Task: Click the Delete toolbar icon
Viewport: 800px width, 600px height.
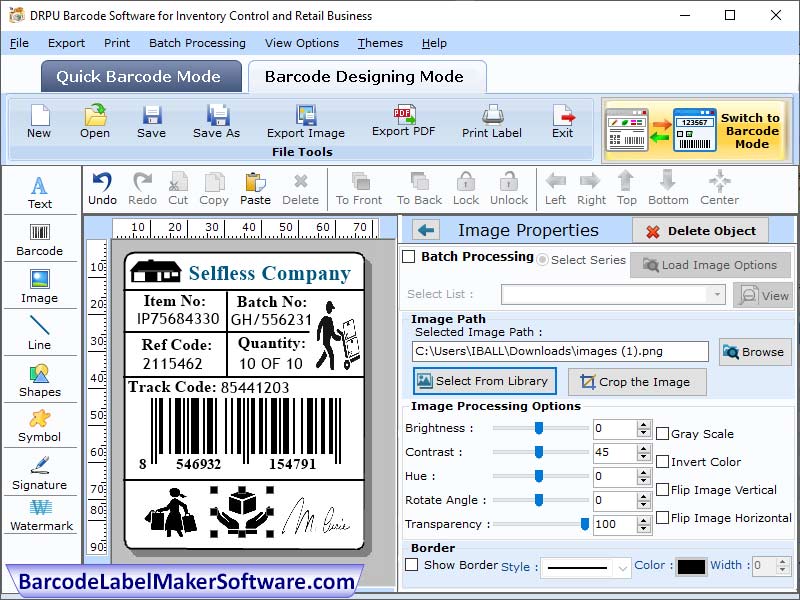Action: point(301,189)
